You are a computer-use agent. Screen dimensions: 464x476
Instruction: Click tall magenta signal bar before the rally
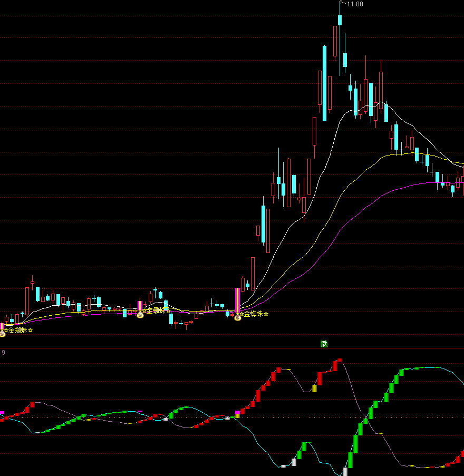coord(237,300)
